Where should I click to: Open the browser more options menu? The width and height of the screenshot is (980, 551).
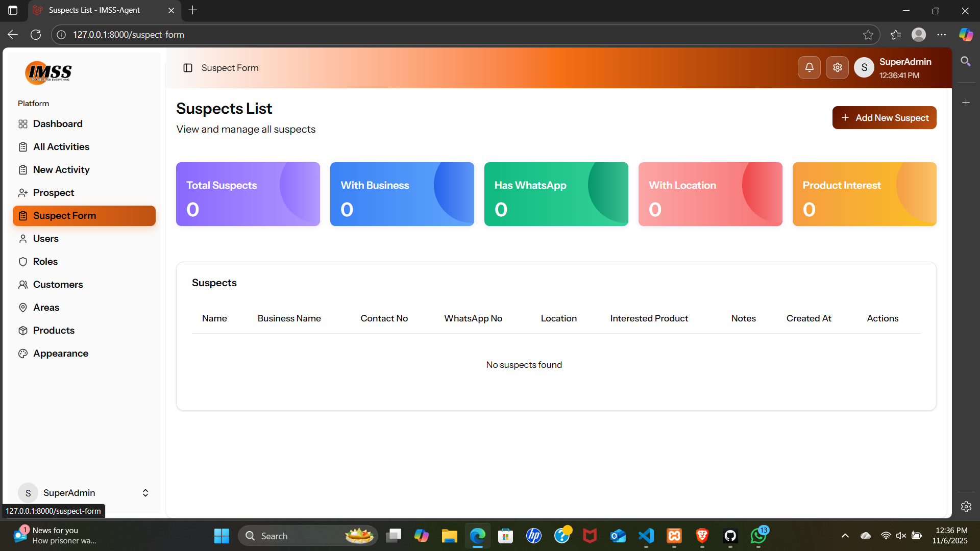click(942, 35)
